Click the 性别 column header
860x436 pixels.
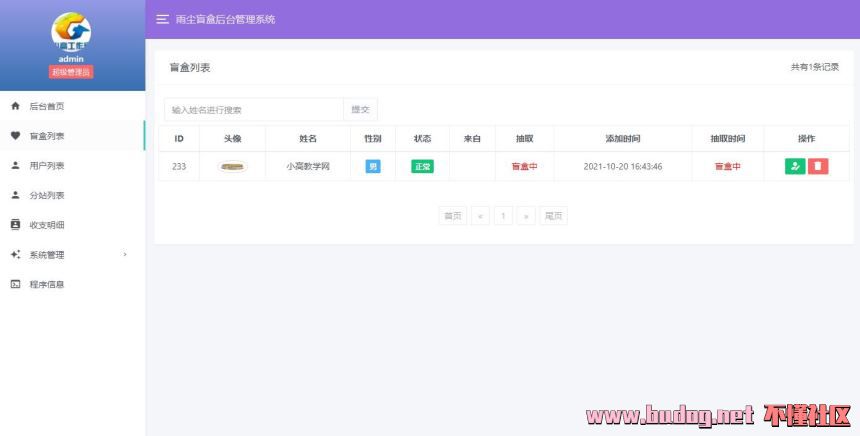pyautogui.click(x=373, y=139)
